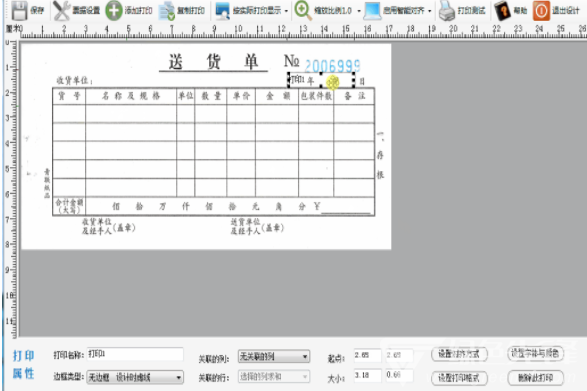Click the Set Font and Color button
Screen dimensions: 587x391
(x=535, y=354)
